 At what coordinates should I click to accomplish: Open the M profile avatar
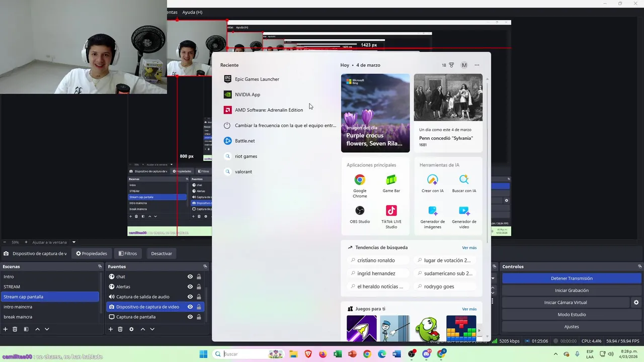(464, 65)
